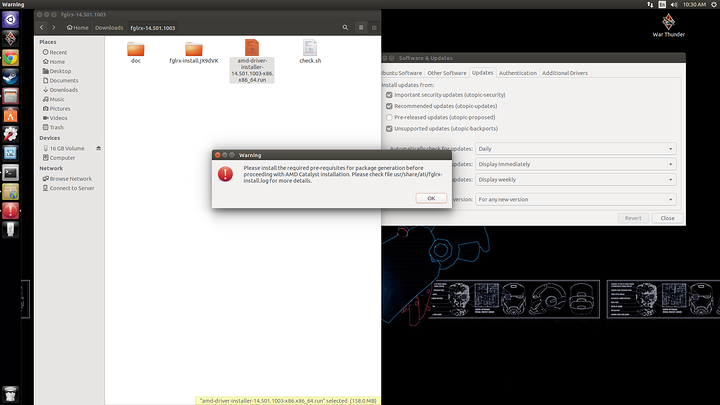Image resolution: width=720 pixels, height=405 pixels.
Task: Go to Downloads in the path bar
Action: pyautogui.click(x=108, y=27)
